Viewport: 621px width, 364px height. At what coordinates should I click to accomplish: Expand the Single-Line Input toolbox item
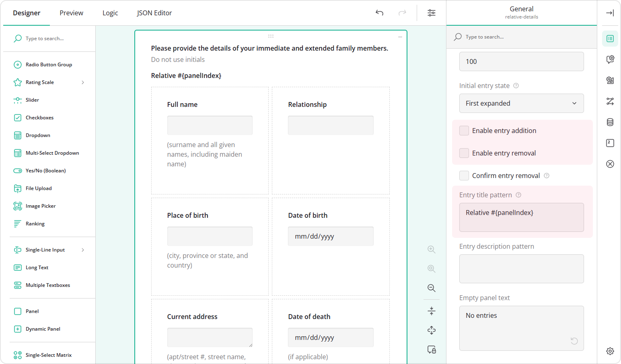(x=83, y=250)
